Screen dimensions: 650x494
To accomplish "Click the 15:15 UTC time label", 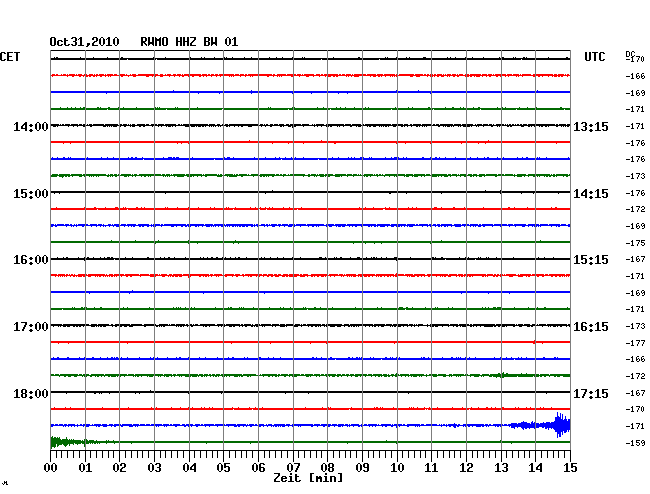I will (x=591, y=260).
